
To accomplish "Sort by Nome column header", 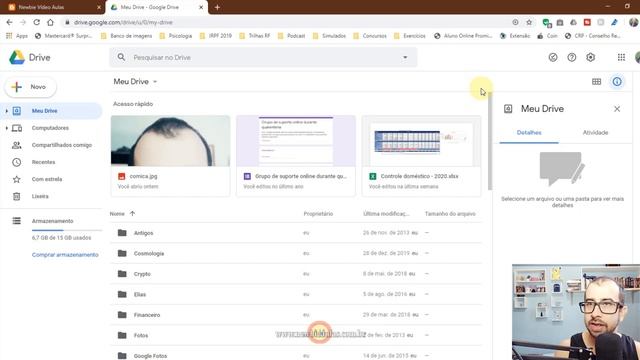I will click(117, 214).
